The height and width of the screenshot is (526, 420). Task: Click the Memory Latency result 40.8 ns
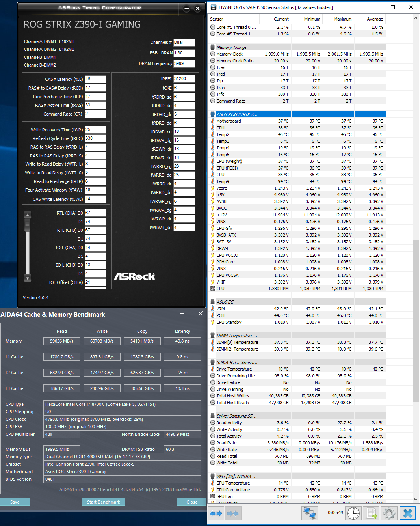182,341
